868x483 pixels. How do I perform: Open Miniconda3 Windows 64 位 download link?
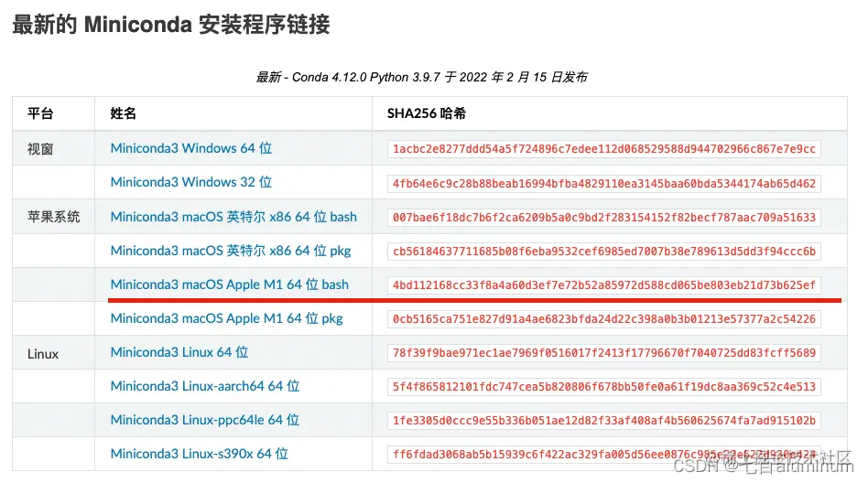click(x=191, y=148)
